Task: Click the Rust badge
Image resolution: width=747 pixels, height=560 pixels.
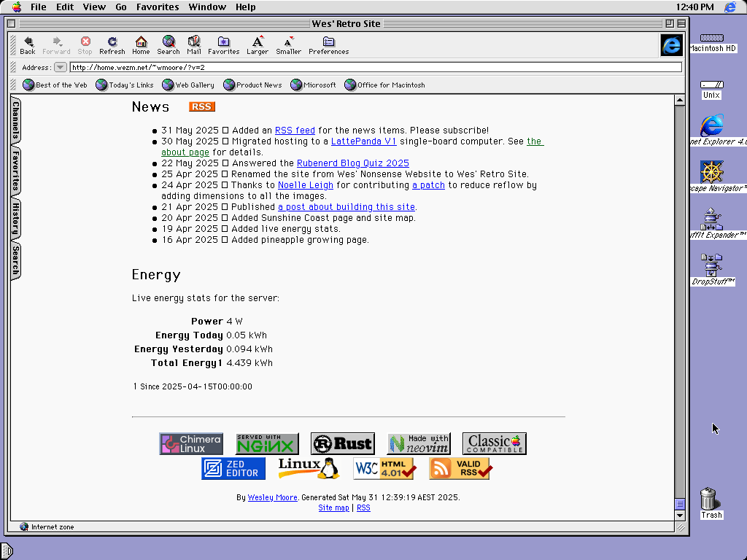Action: click(343, 444)
